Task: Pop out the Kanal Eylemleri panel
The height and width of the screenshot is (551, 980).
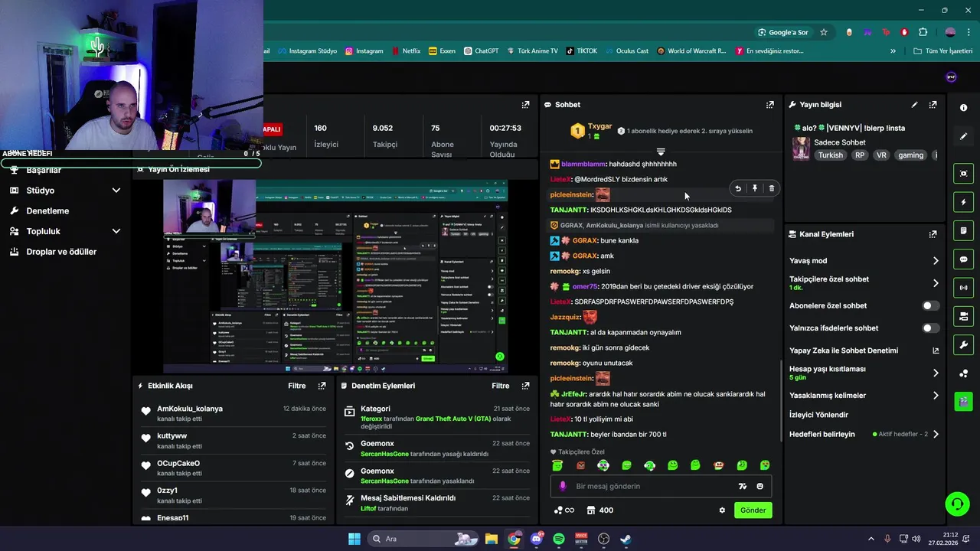Action: [x=933, y=234]
